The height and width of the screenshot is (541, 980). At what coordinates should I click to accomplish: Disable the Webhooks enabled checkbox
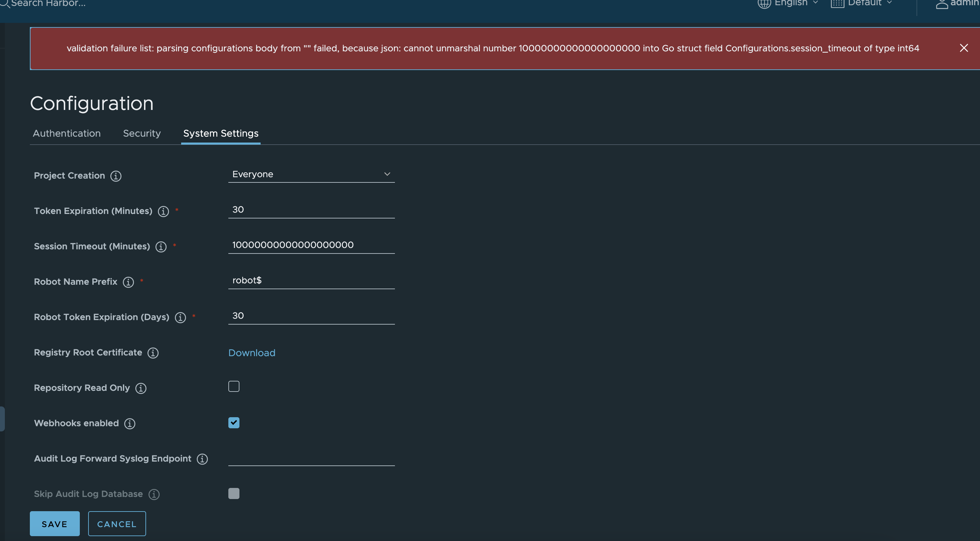(x=234, y=422)
